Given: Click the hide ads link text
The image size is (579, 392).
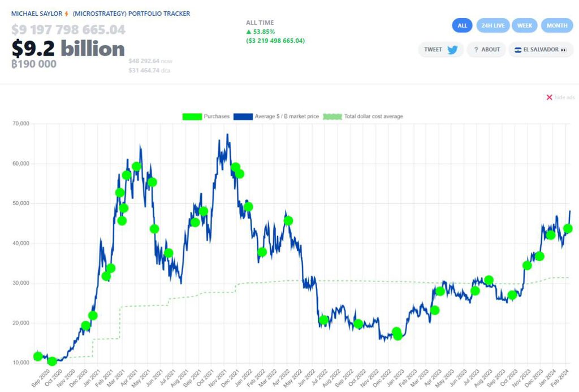Looking at the screenshot, I should click(x=565, y=97).
